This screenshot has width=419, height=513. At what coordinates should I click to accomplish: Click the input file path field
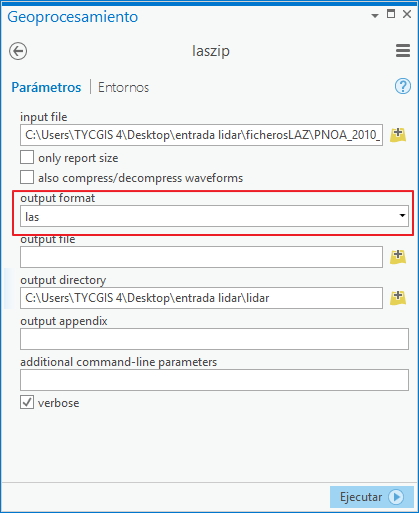(201, 135)
